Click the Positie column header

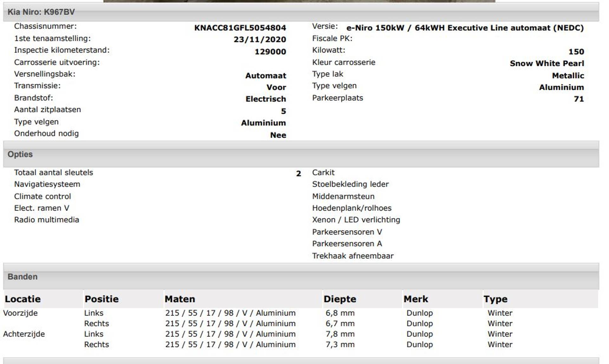(x=101, y=299)
